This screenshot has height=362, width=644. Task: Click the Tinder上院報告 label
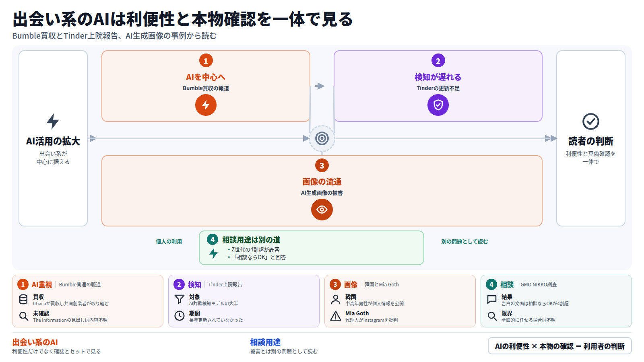[225, 284]
